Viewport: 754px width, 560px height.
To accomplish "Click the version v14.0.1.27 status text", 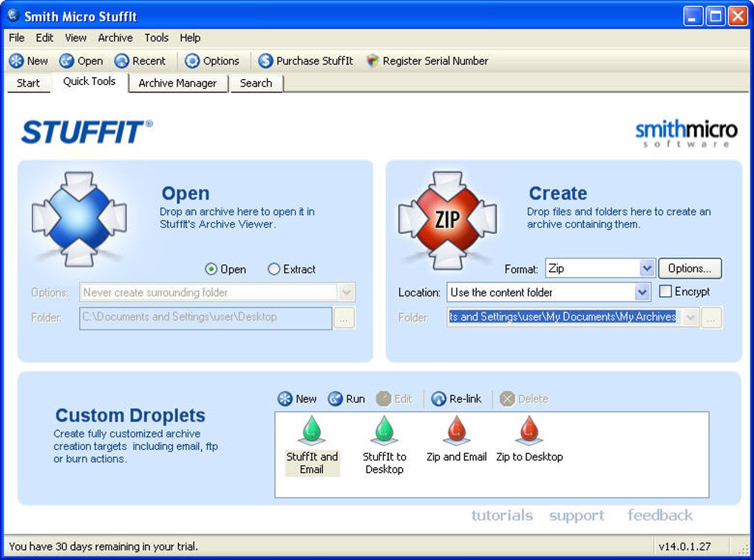I will (685, 547).
